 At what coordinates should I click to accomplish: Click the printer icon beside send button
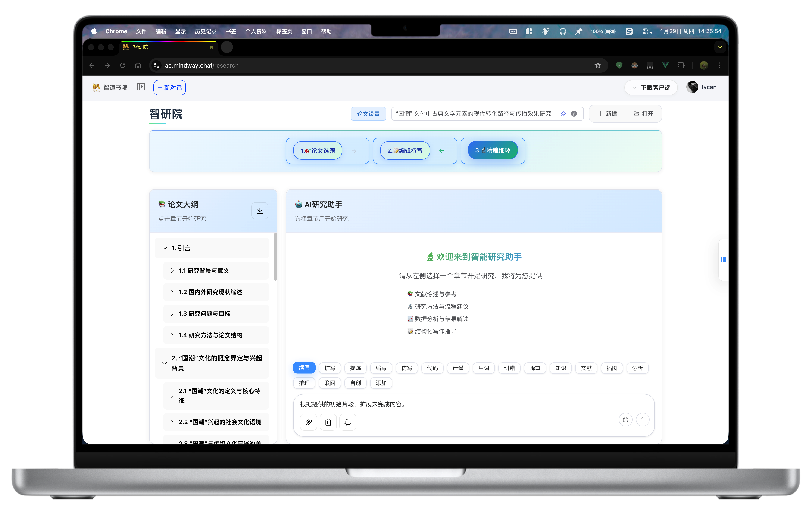tap(625, 419)
